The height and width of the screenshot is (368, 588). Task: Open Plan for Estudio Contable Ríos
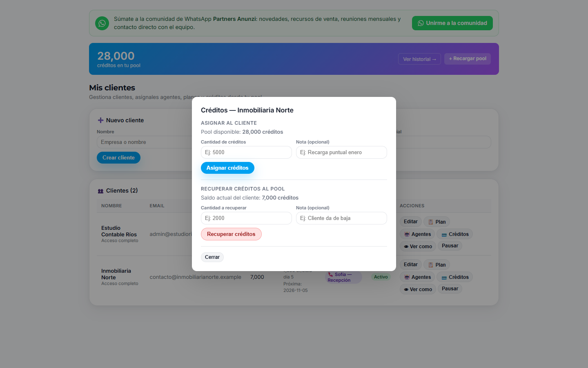(437, 222)
